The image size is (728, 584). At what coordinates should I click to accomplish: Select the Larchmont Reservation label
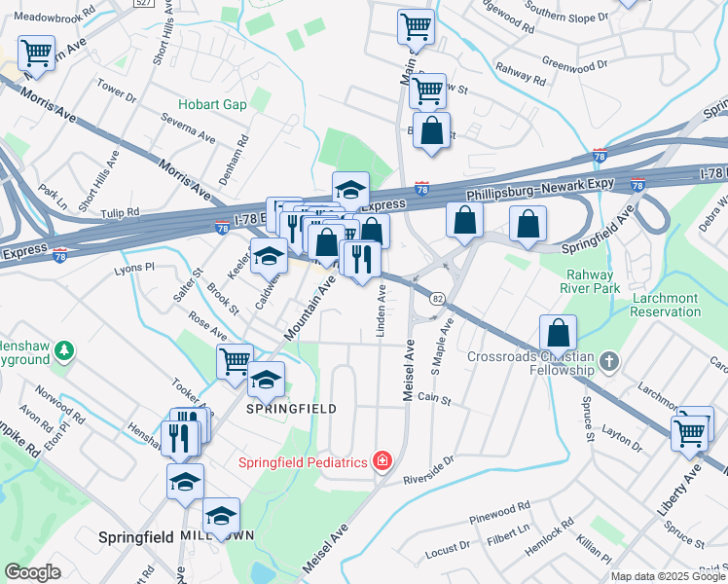665,305
